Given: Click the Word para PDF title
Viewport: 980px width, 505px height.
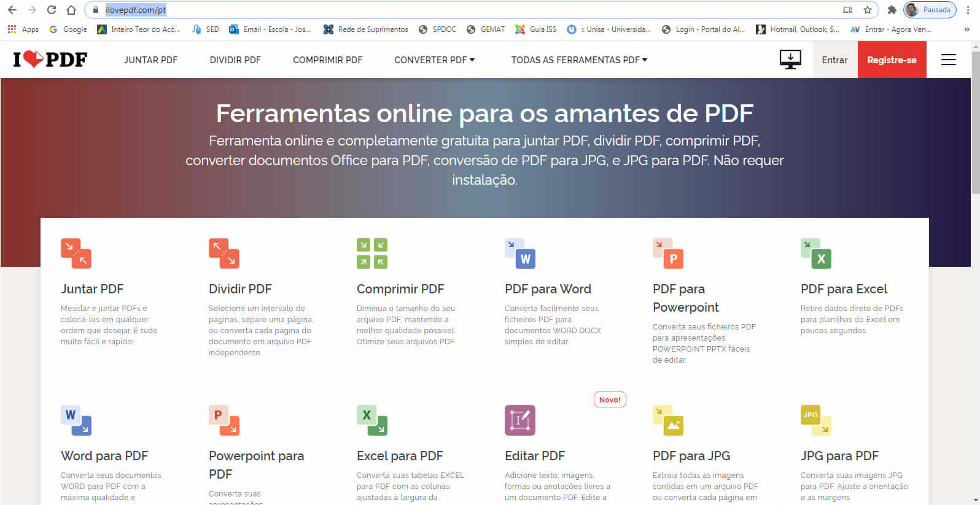Looking at the screenshot, I should 104,456.
